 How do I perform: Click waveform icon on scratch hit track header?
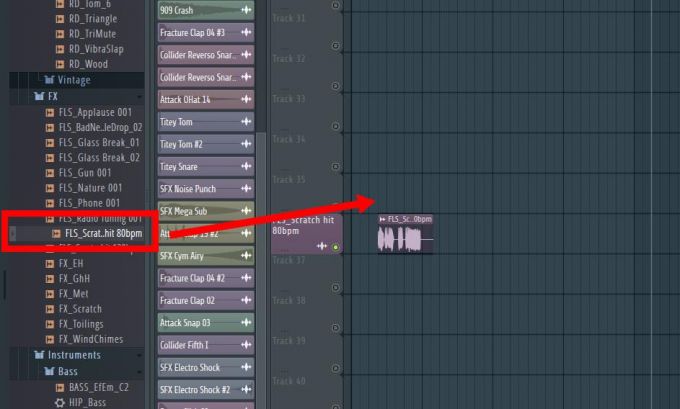pyautogui.click(x=322, y=246)
